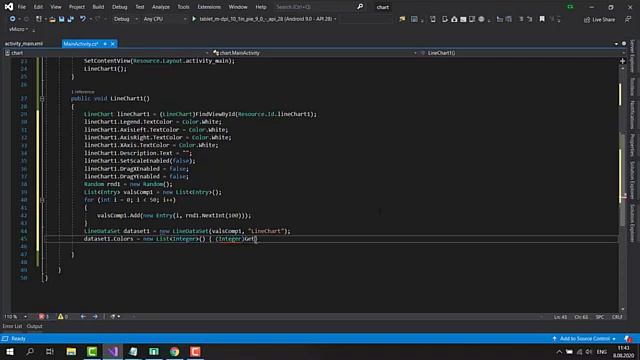Click the Navigate Backward toolbar icon
Viewport: 640px width, 360px height.
click(12, 19)
